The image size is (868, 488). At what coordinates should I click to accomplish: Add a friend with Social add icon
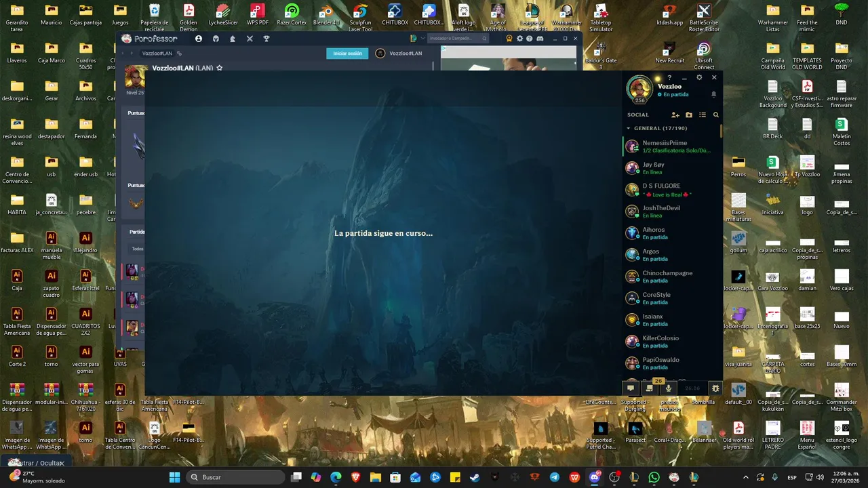[675, 115]
